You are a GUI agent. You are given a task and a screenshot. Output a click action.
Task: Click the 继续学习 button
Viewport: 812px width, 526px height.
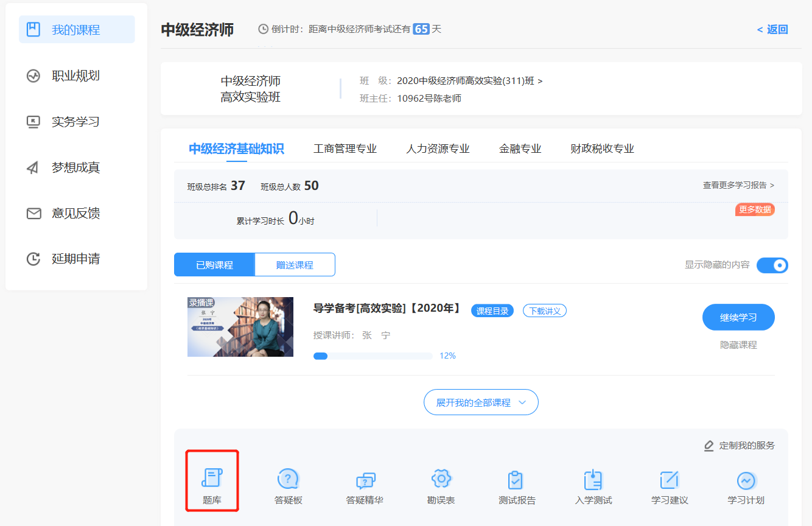coord(738,317)
